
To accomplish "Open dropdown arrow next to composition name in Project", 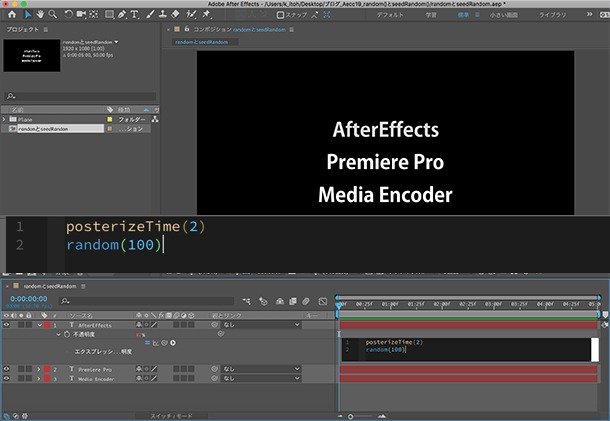I will [x=116, y=42].
